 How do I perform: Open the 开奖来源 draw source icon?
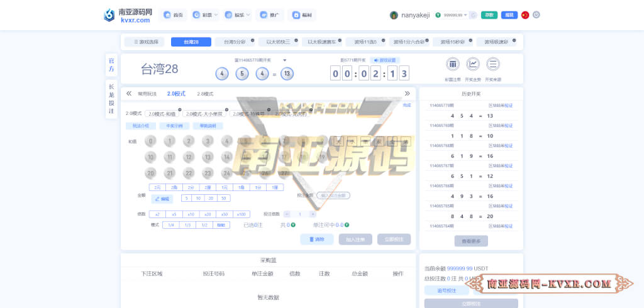(x=493, y=64)
